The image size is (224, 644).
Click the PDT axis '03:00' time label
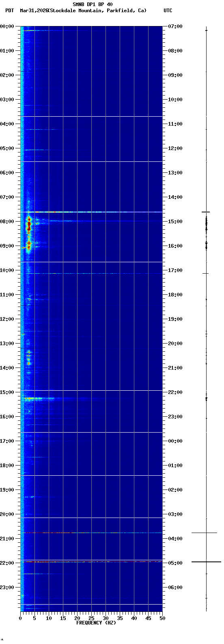[7, 100]
